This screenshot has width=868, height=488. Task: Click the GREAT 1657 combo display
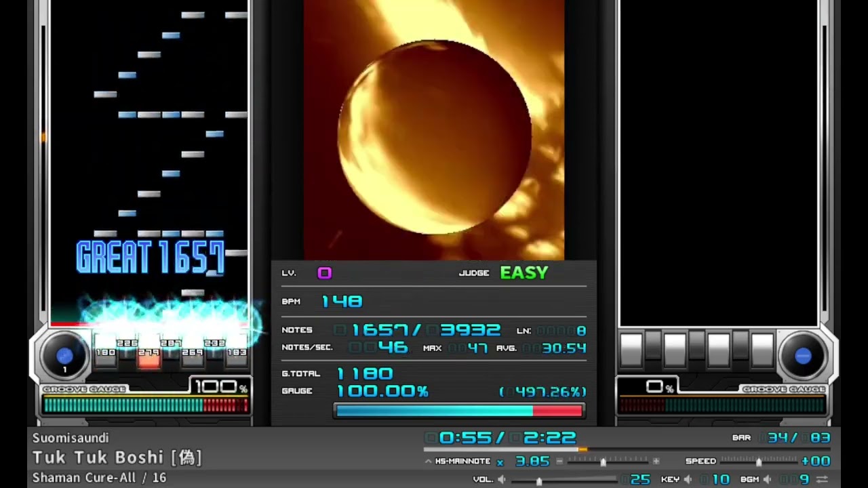[151, 258]
